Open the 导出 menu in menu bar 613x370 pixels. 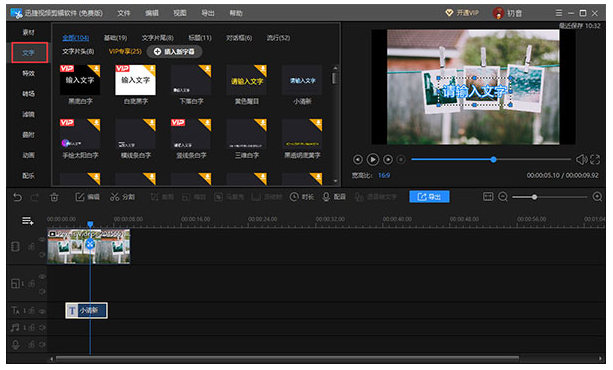(x=208, y=13)
